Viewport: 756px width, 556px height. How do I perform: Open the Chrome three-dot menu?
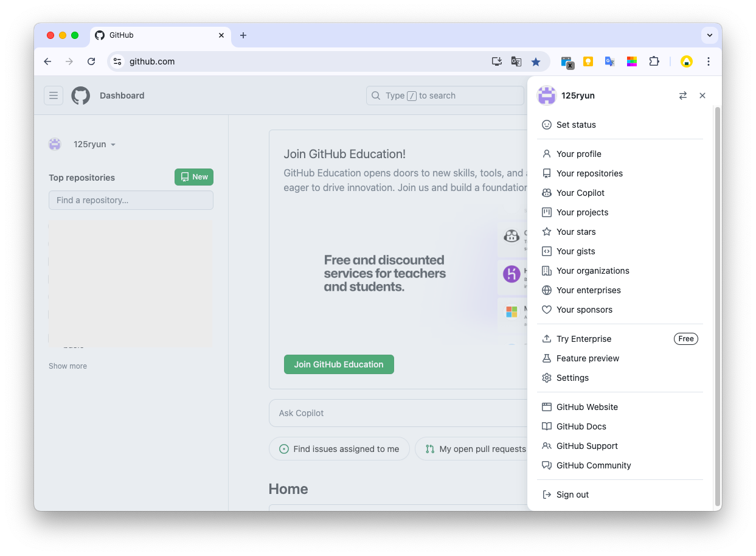point(709,61)
